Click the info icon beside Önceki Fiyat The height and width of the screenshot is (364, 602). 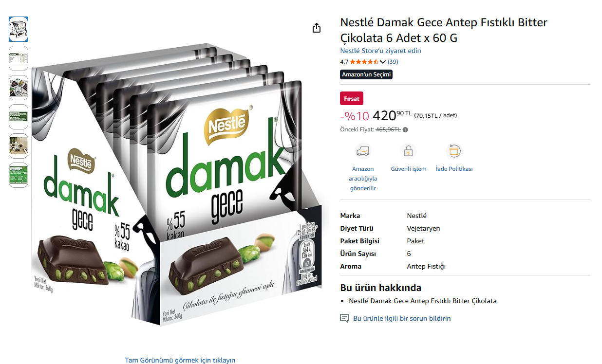(x=405, y=129)
